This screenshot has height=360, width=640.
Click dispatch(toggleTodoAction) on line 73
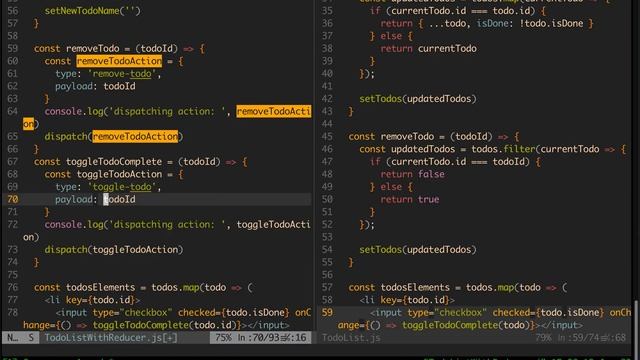114,250
